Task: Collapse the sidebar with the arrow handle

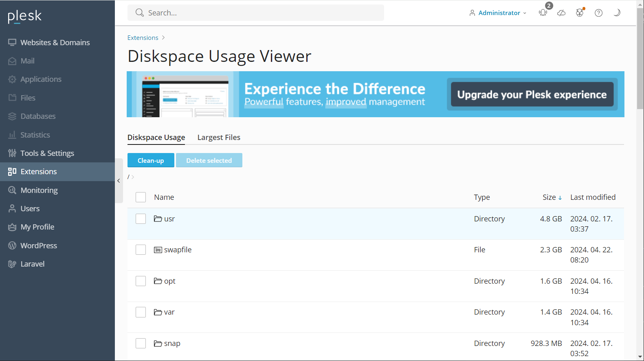Action: [119, 181]
